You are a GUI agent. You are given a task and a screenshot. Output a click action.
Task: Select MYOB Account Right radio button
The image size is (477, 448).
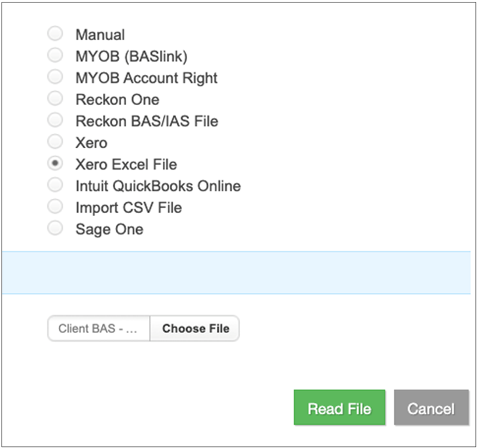point(55,77)
